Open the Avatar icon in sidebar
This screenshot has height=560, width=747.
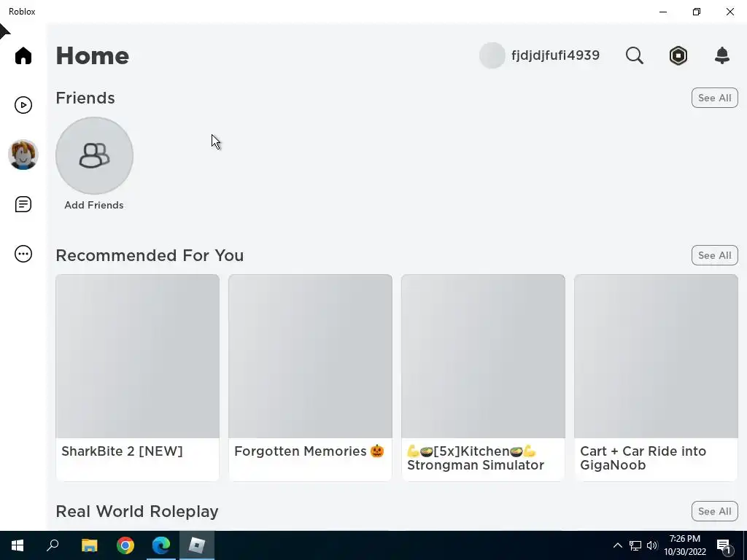point(23,155)
